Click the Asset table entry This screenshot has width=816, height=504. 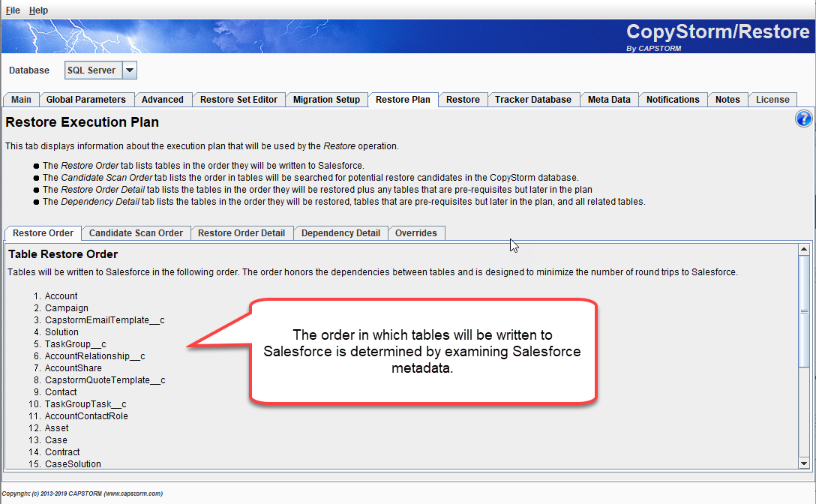pos(57,428)
